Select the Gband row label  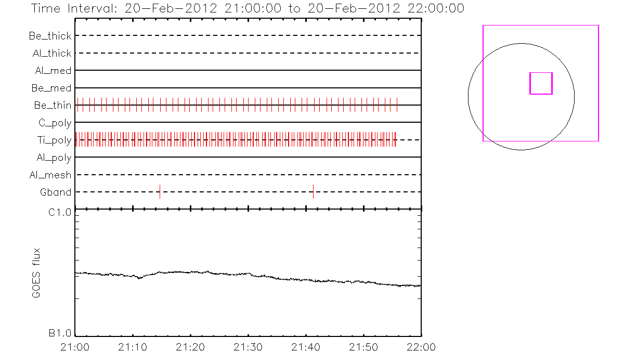[x=56, y=192]
